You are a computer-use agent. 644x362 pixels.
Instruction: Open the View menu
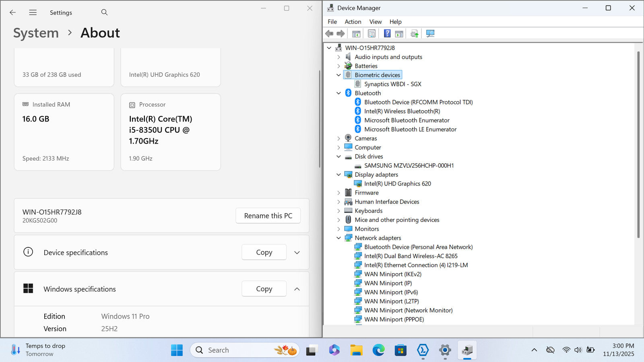tap(375, 22)
